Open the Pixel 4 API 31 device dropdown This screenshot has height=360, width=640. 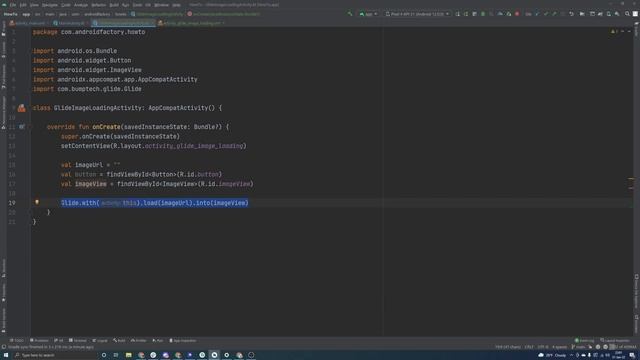pos(417,14)
